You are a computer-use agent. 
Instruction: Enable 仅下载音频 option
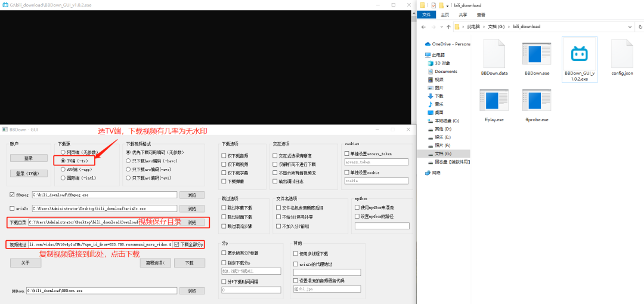point(224,155)
